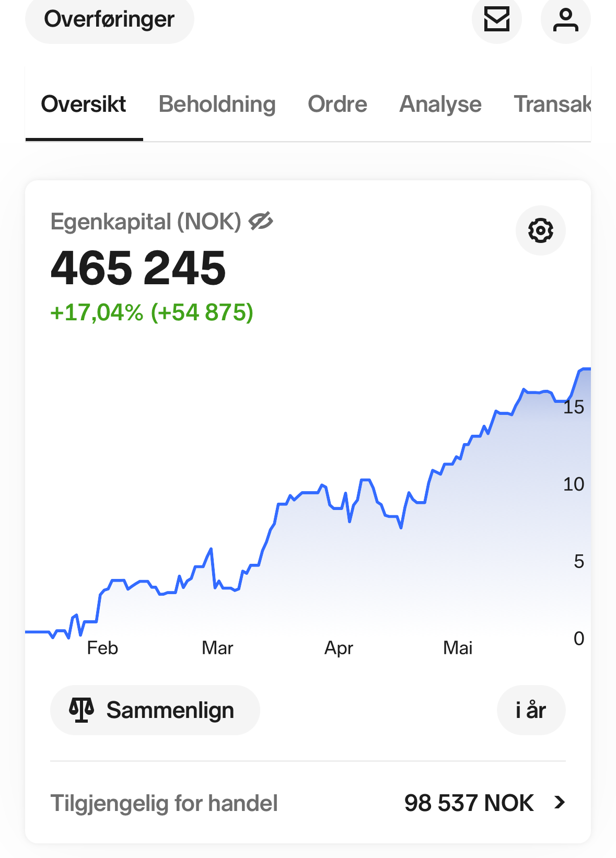Toggle hide Egenkapital value eye icon
Screen dimensions: 616x858
(261, 222)
